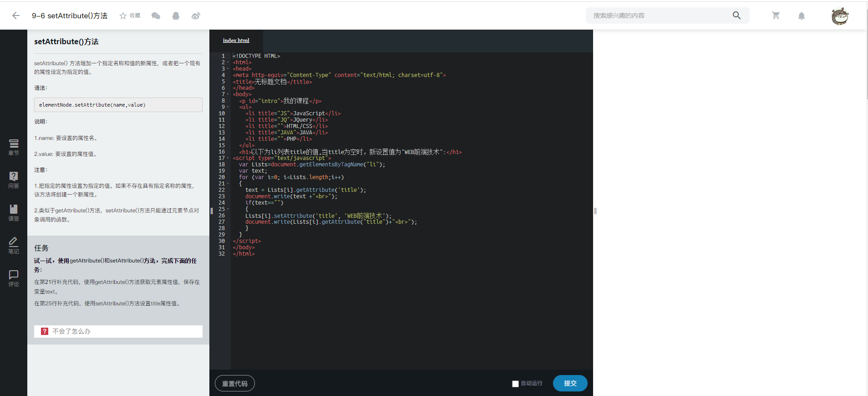Screen dimensions: 868x396
Task: Select the index.html editor tab
Action: tap(236, 41)
